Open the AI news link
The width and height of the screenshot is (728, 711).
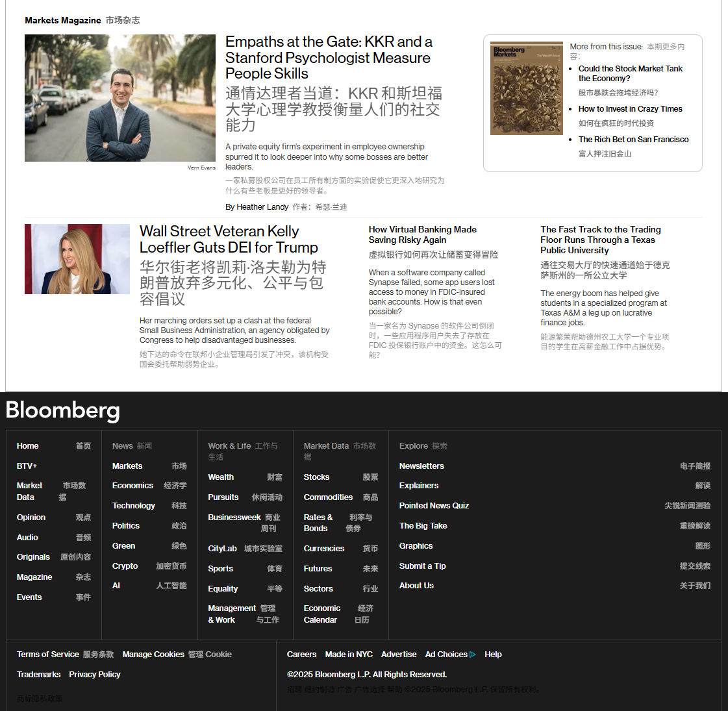[116, 586]
